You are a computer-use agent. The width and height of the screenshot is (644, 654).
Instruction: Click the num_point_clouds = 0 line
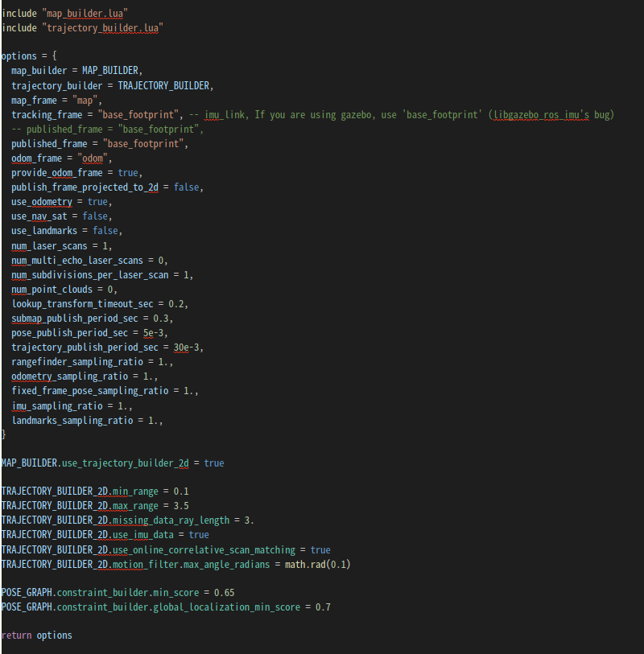click(64, 290)
